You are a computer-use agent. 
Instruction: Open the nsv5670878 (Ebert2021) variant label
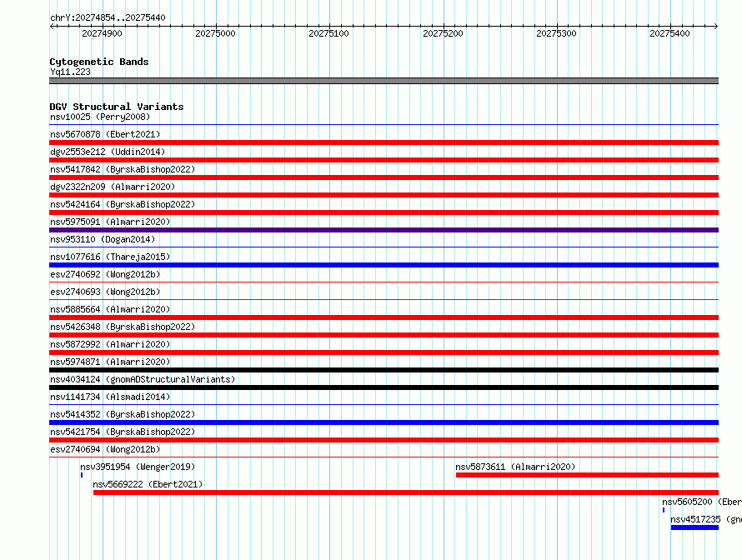(105, 134)
